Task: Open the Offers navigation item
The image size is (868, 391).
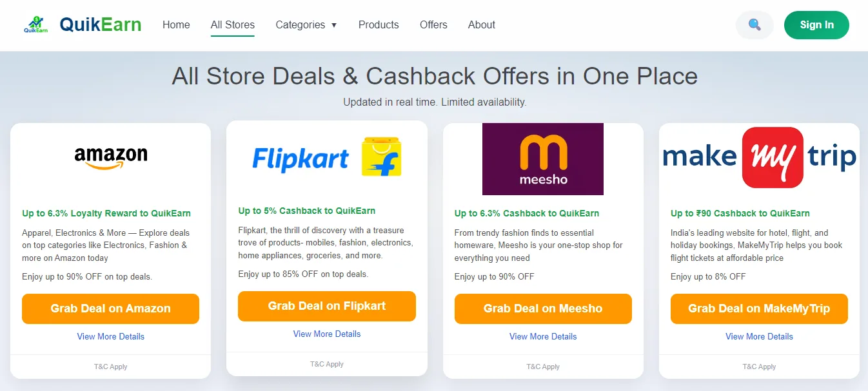Action: pos(433,24)
